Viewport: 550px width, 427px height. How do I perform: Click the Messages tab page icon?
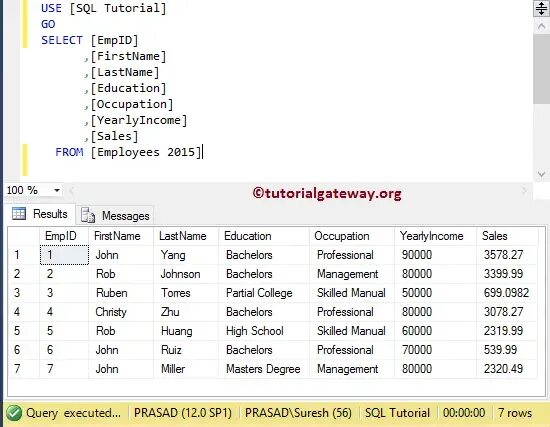click(88, 215)
